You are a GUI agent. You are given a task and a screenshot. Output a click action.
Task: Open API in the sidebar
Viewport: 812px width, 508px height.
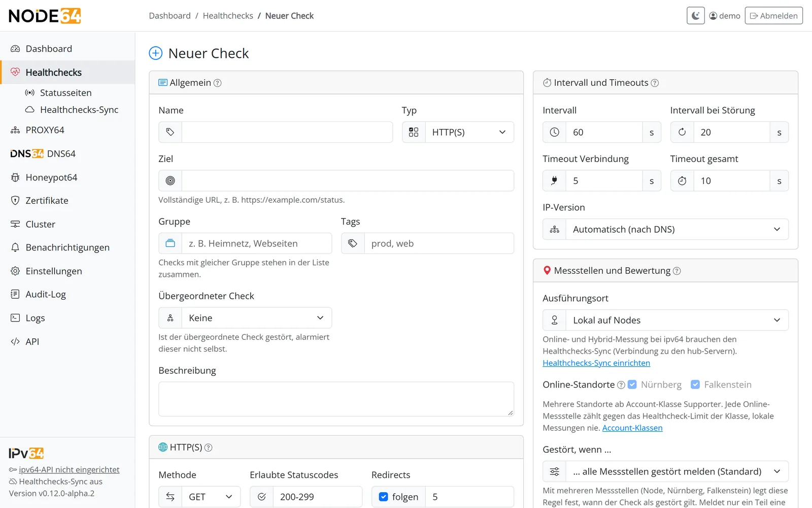coord(67,341)
